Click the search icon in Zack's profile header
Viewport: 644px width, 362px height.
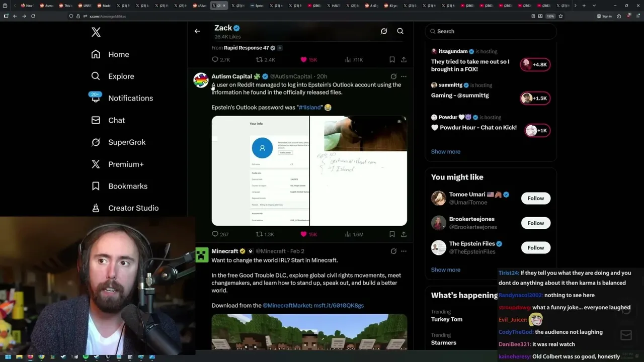[x=400, y=31]
